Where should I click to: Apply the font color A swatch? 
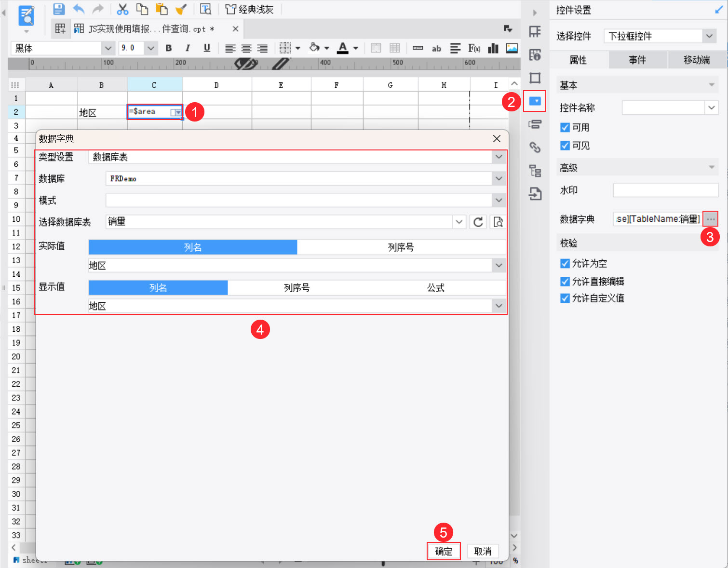[343, 48]
